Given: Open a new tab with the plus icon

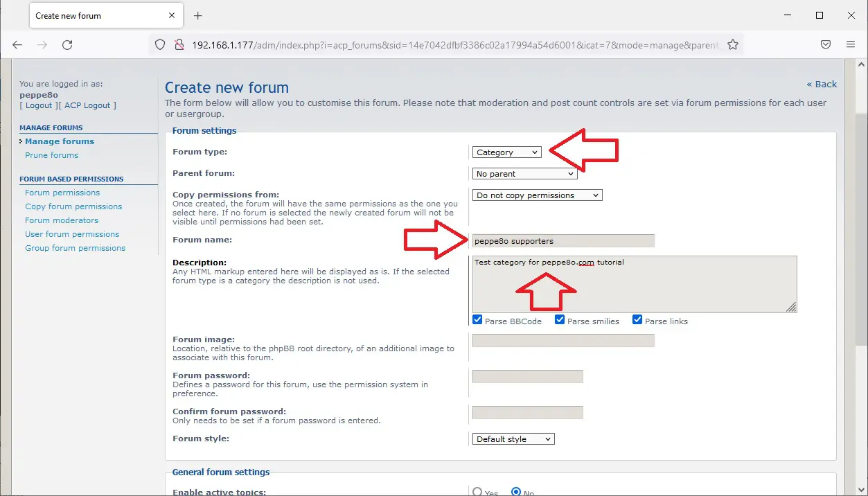Looking at the screenshot, I should coord(198,15).
